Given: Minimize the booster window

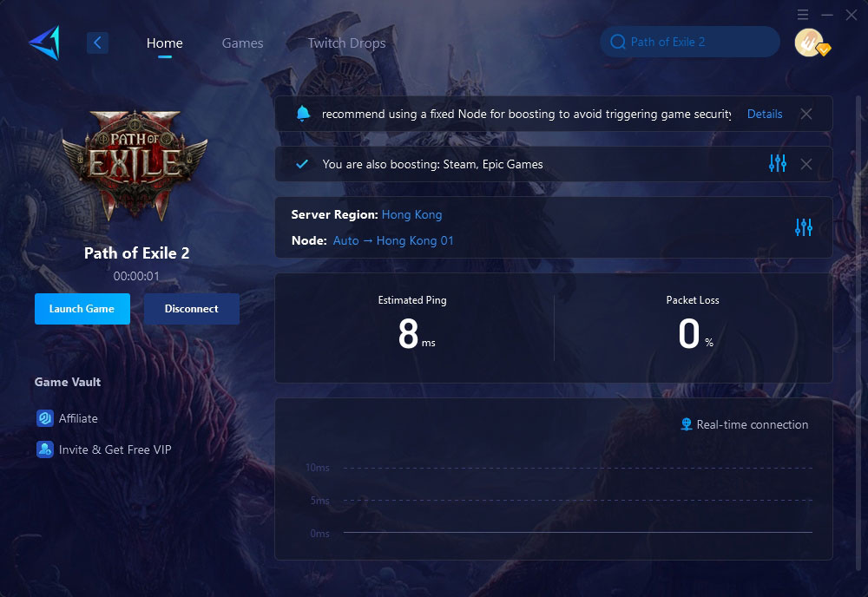Looking at the screenshot, I should (827, 15).
